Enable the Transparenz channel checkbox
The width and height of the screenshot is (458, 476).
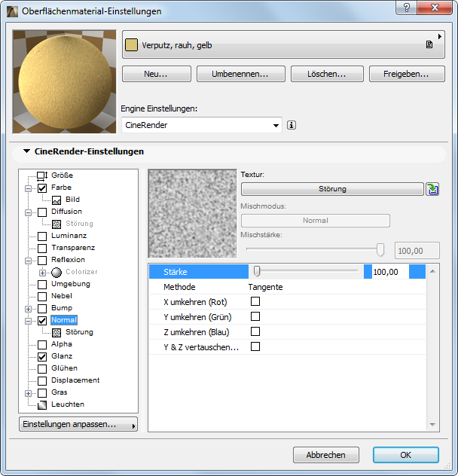click(42, 249)
